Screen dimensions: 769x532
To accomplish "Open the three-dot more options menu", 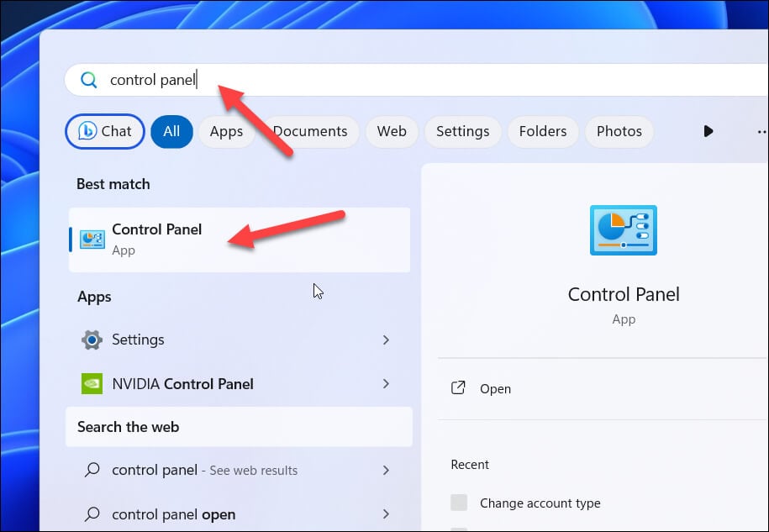I will tap(762, 131).
